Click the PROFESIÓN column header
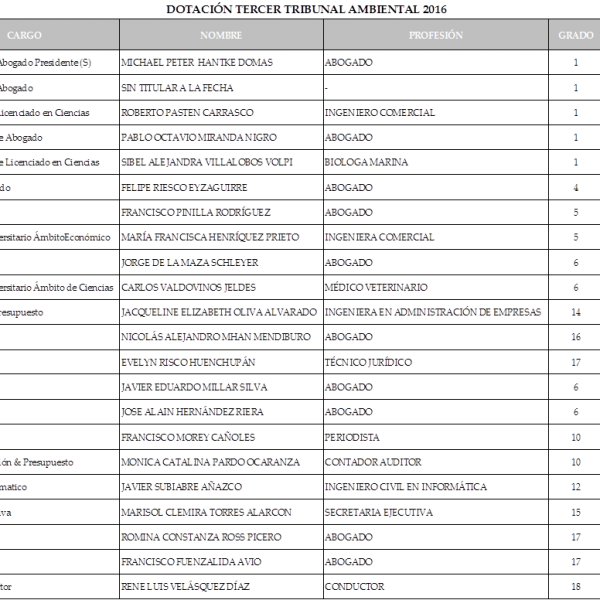 click(x=436, y=35)
